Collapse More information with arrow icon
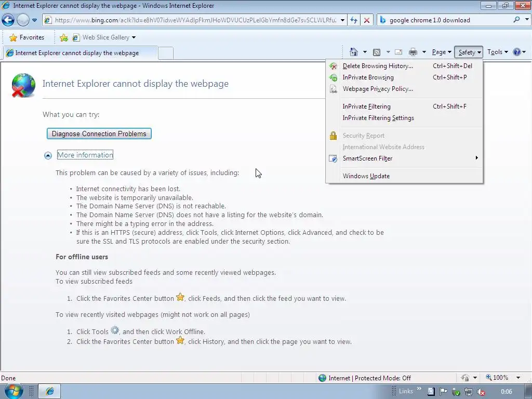This screenshot has height=399, width=532. point(48,155)
